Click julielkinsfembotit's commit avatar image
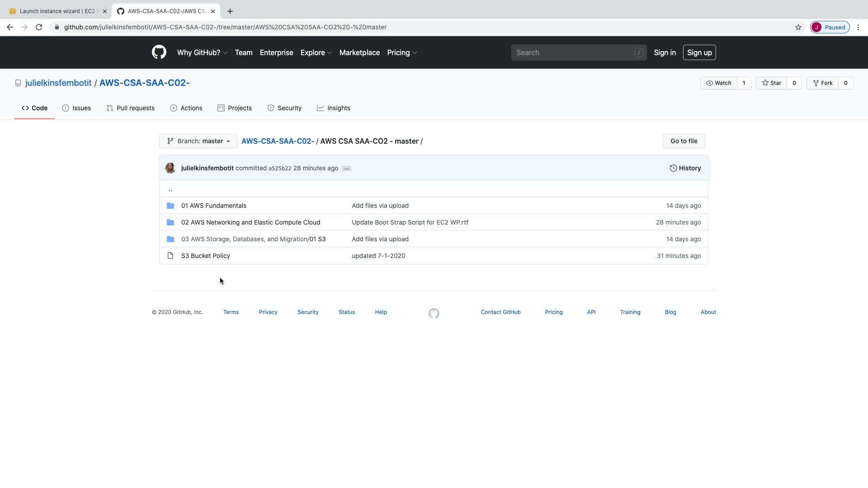 tap(170, 168)
